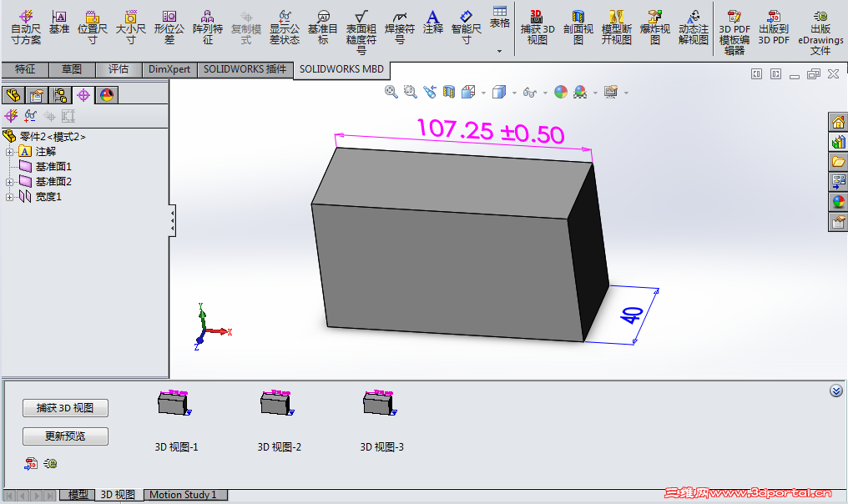Switch to the 3D 视图 bottom tab
The image size is (848, 504).
click(118, 495)
